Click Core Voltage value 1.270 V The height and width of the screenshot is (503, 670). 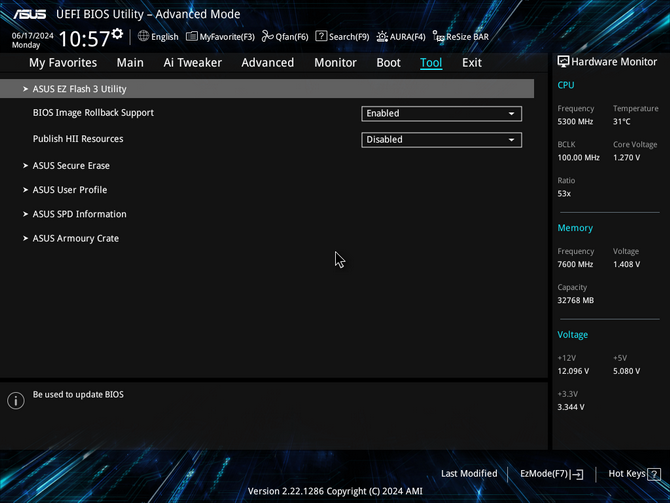pyautogui.click(x=626, y=158)
